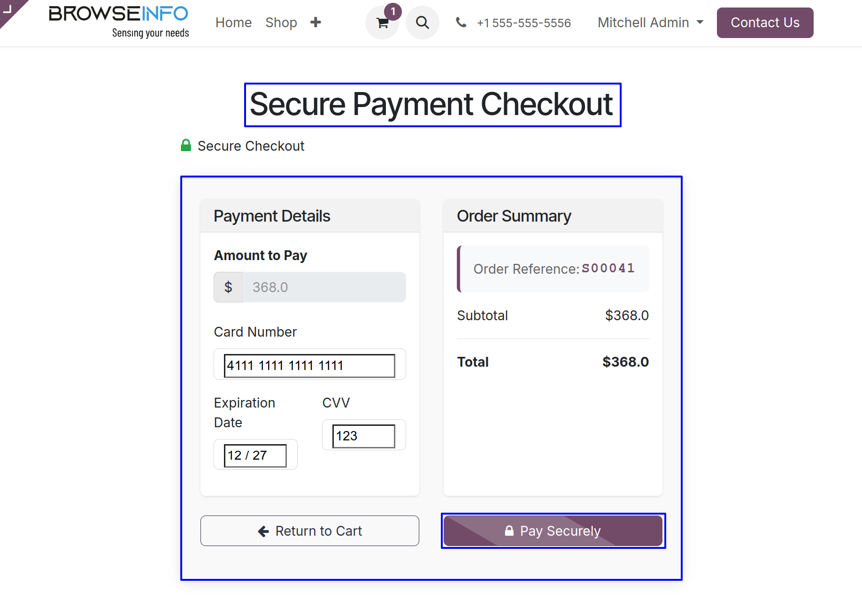Expand the Mitchell Admin user dropdown

(650, 23)
